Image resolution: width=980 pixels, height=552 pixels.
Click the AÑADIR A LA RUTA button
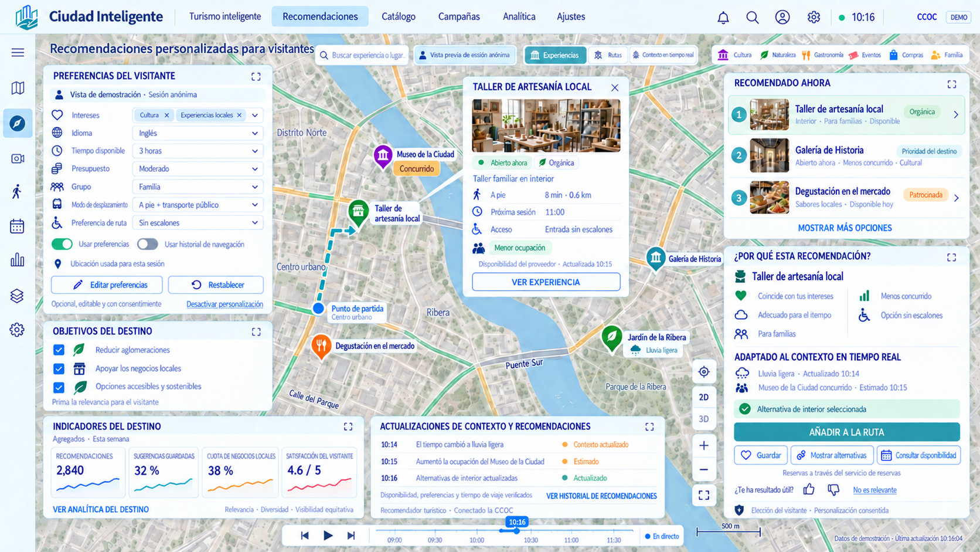tap(847, 432)
